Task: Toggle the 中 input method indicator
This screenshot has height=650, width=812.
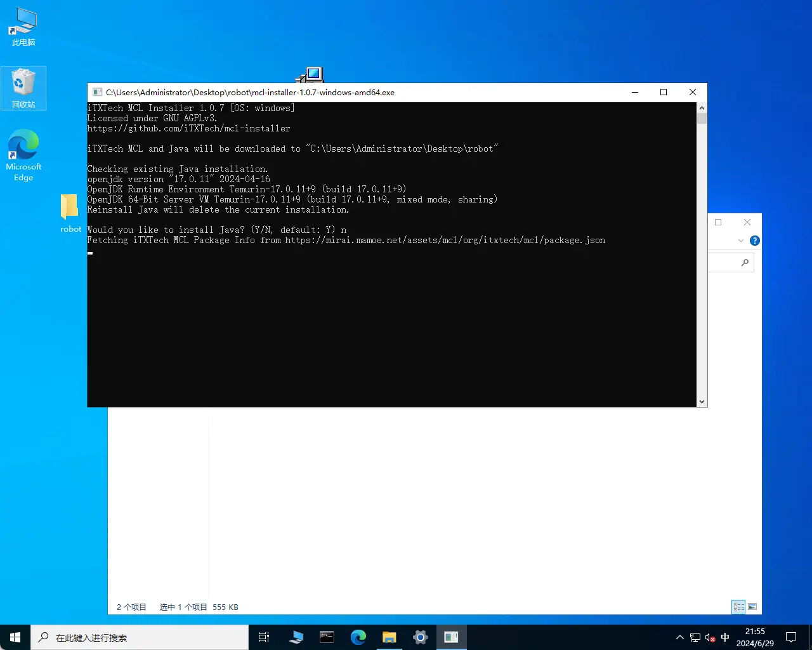Action: 725,637
